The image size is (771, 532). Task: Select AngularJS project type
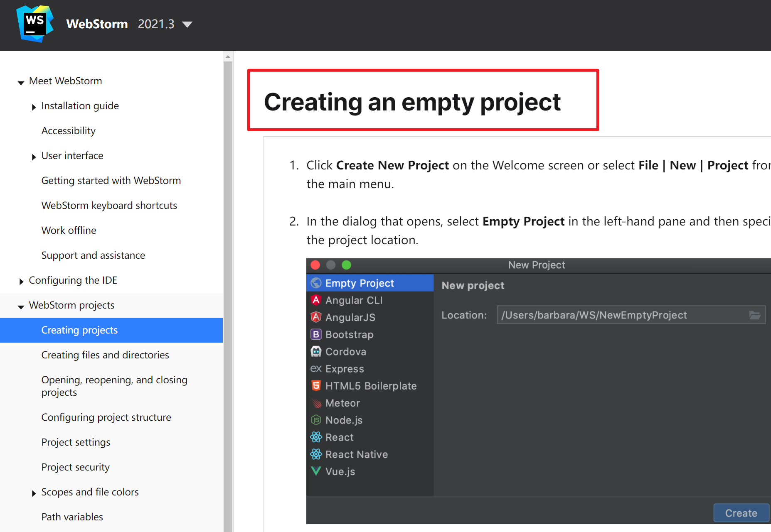click(370, 317)
